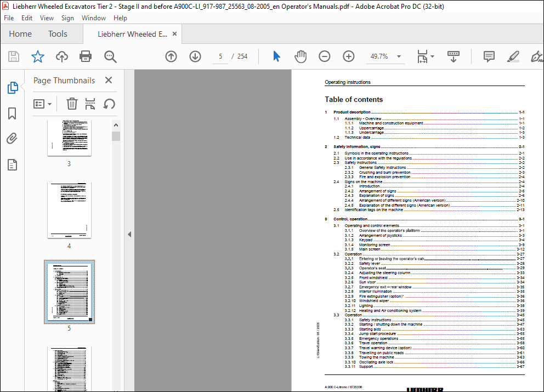Select the highlight text pen tool
The width and height of the screenshot is (544, 392).
pyautogui.click(x=513, y=56)
